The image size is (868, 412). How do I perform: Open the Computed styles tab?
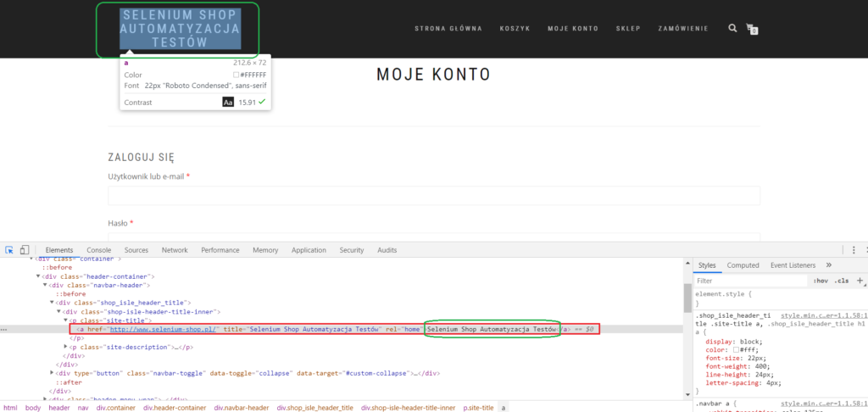tap(743, 265)
